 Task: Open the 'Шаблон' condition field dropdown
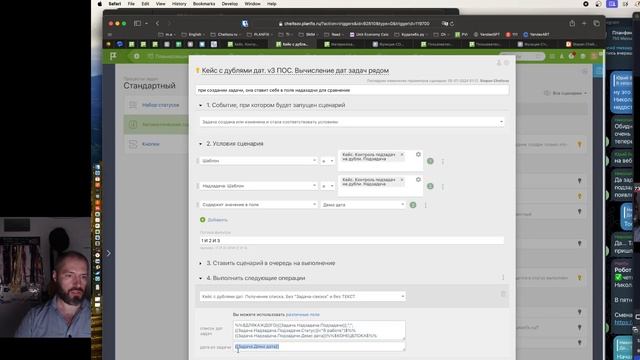[258, 161]
